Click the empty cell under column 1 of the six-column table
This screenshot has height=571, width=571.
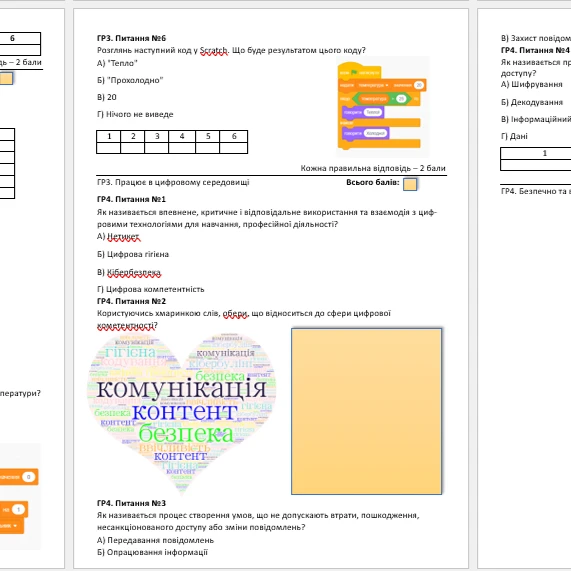tap(109, 148)
